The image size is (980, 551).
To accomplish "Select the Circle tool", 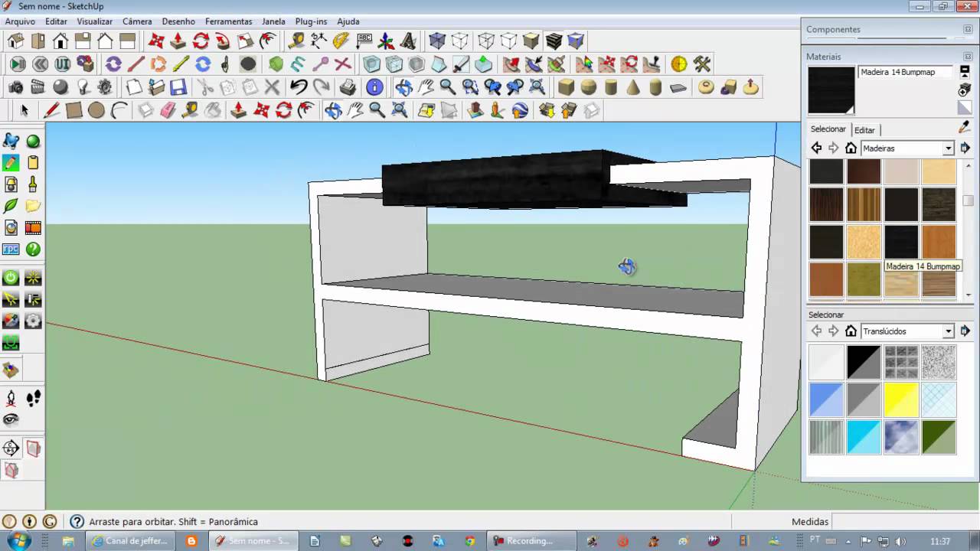I will 96,110.
